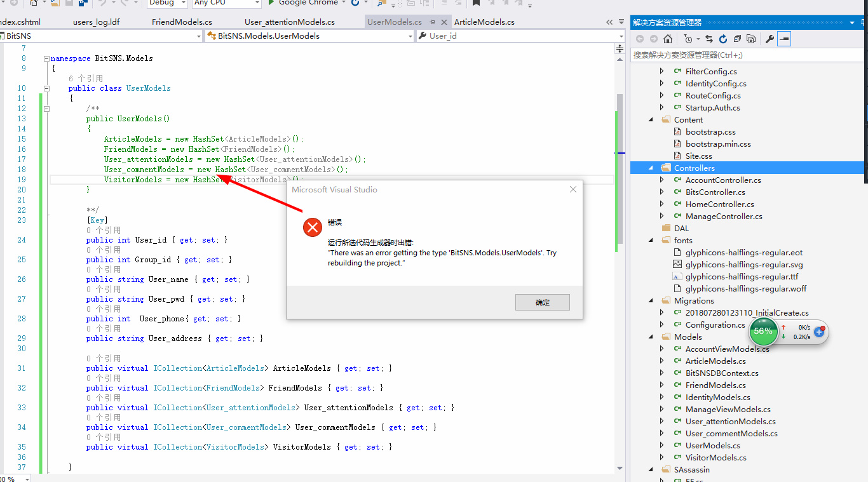Select 201807280123110_InitialCreate.cs migration file
Image resolution: width=868 pixels, height=482 pixels.
click(x=747, y=312)
